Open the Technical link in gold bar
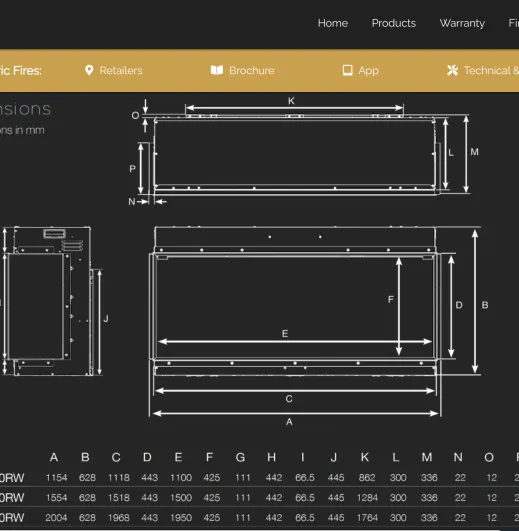 click(x=491, y=70)
